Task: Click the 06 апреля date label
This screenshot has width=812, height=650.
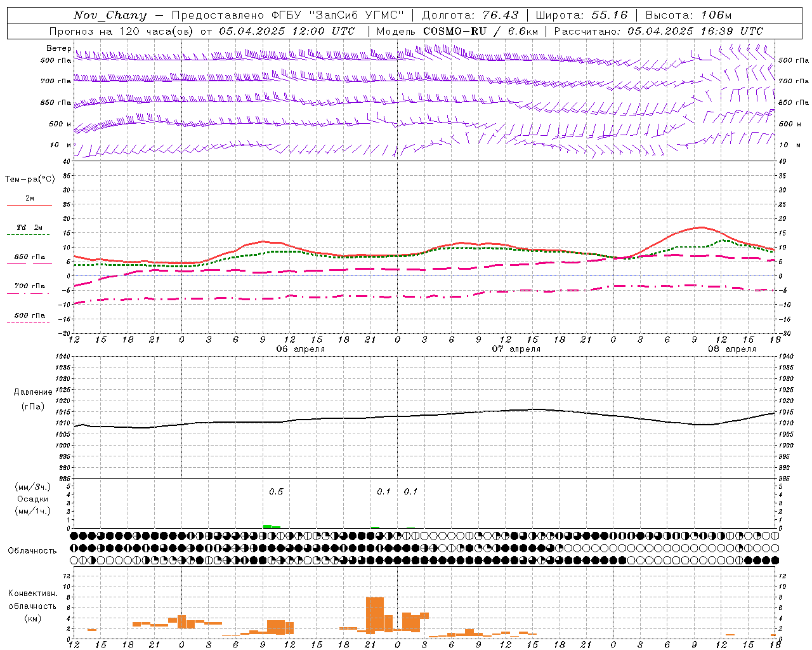Action: tap(301, 349)
